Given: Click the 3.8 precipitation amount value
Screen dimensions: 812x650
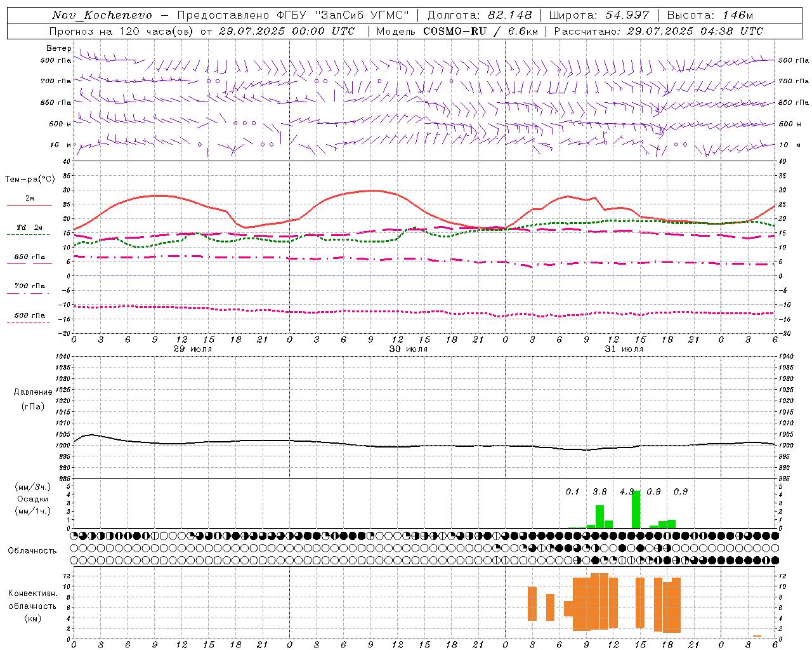Looking at the screenshot, I should pos(599,491).
